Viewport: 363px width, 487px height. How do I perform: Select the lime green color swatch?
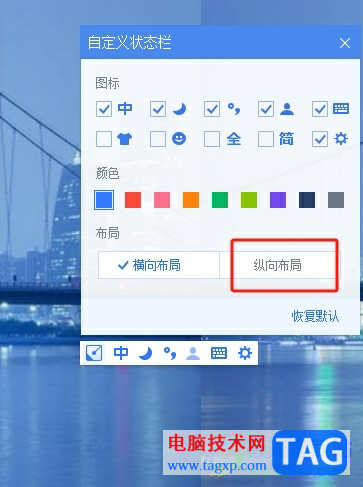click(249, 200)
